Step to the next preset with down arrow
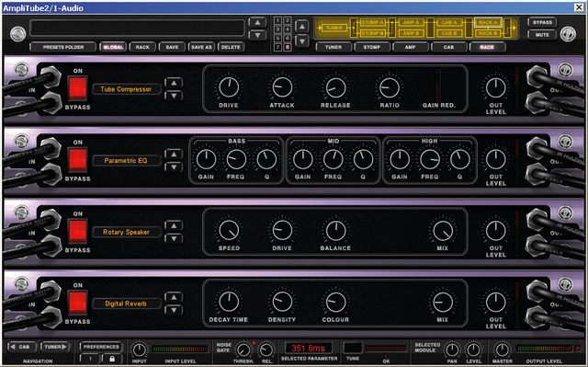This screenshot has width=588, height=367. pyautogui.click(x=257, y=35)
